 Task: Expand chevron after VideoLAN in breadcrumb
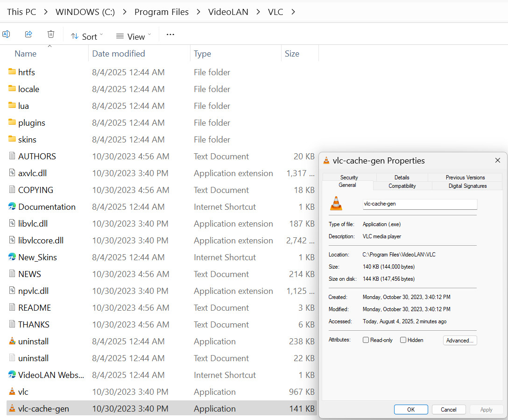tap(258, 12)
